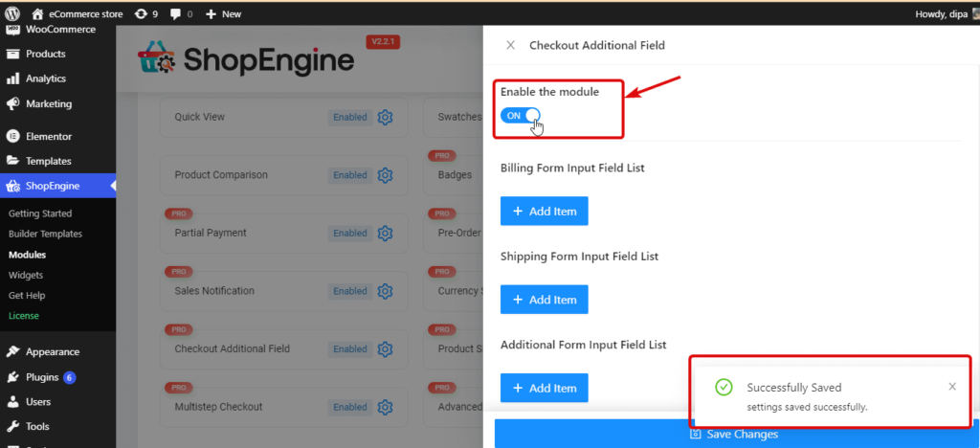This screenshot has width=980, height=448.
Task: Dismiss the Successfully Saved notification
Action: [x=951, y=387]
